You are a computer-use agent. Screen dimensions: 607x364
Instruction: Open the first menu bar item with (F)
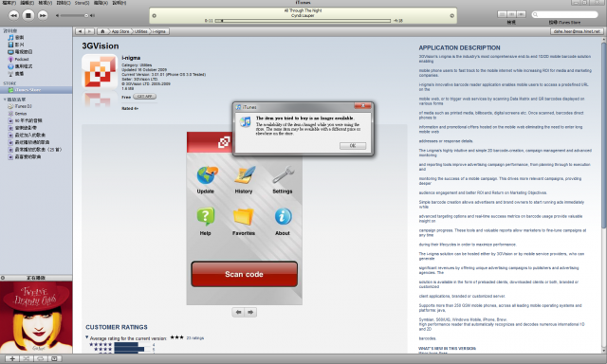(x=9, y=3)
